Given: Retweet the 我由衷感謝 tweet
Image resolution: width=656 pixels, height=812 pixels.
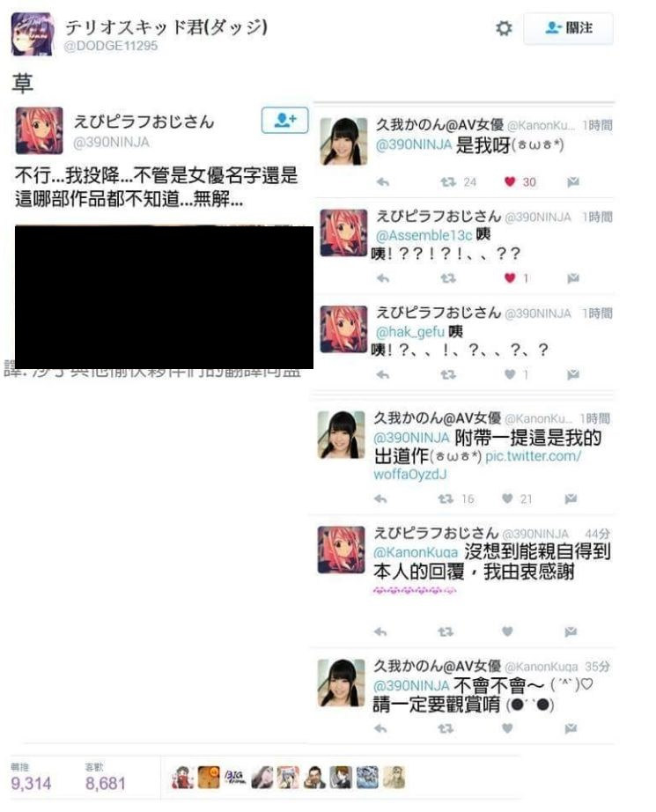Looking at the screenshot, I should coord(446,631).
